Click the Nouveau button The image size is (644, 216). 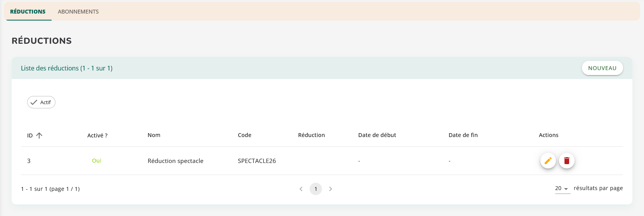pyautogui.click(x=602, y=68)
